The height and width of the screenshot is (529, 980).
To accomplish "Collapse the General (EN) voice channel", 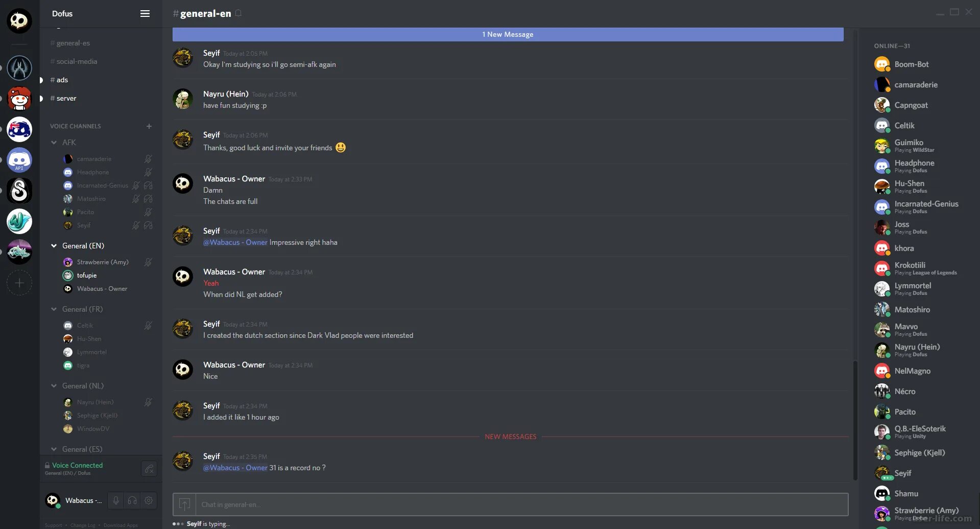I will click(54, 246).
